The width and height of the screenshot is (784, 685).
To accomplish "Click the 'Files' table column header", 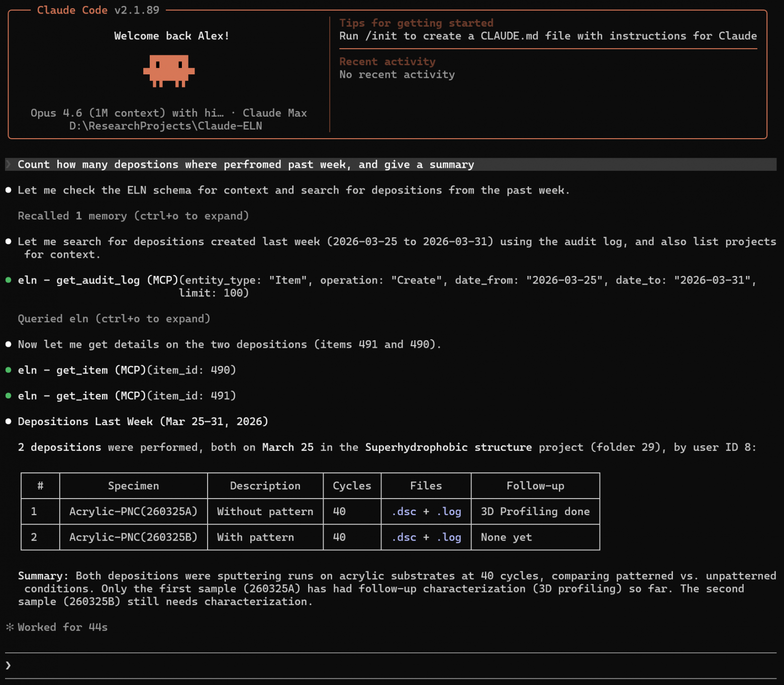I will (x=426, y=485).
